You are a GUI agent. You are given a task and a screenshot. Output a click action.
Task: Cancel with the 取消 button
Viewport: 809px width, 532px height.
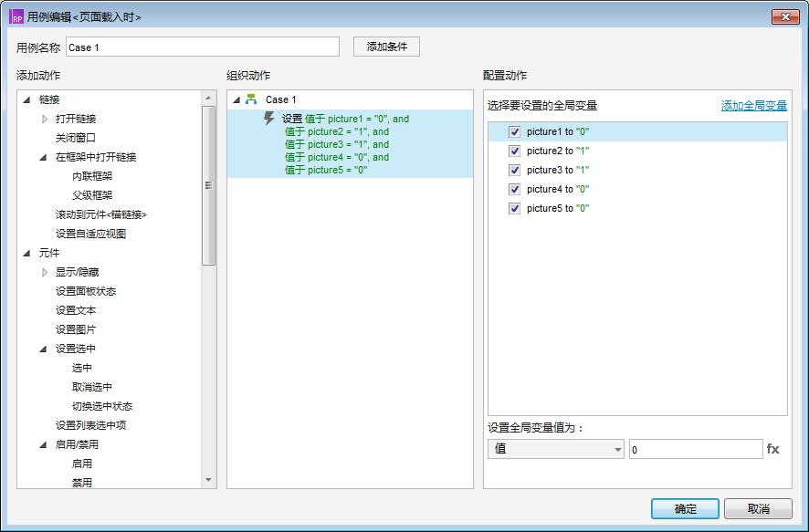[x=758, y=509]
